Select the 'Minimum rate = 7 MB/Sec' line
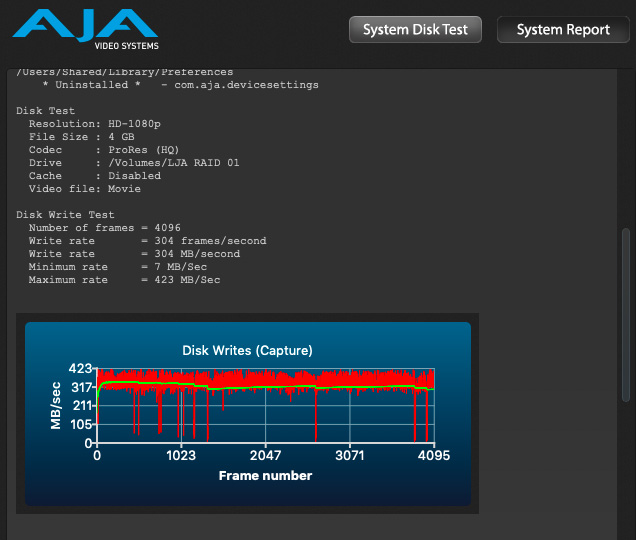 pos(118,267)
